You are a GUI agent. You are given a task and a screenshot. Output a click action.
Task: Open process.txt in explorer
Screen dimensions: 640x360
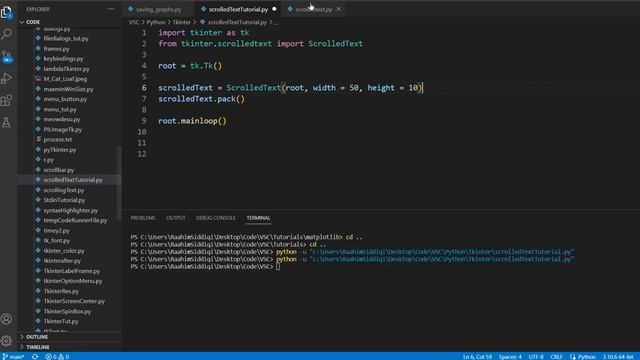(x=58, y=139)
